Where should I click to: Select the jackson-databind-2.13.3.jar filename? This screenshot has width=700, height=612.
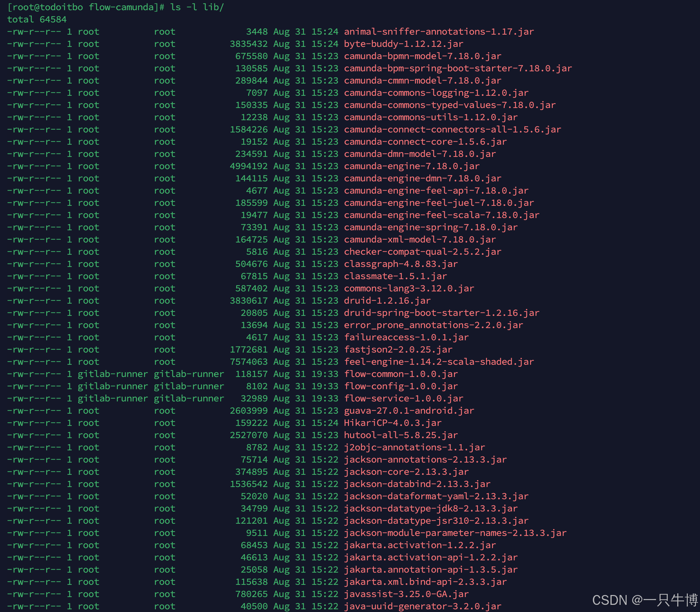click(417, 484)
